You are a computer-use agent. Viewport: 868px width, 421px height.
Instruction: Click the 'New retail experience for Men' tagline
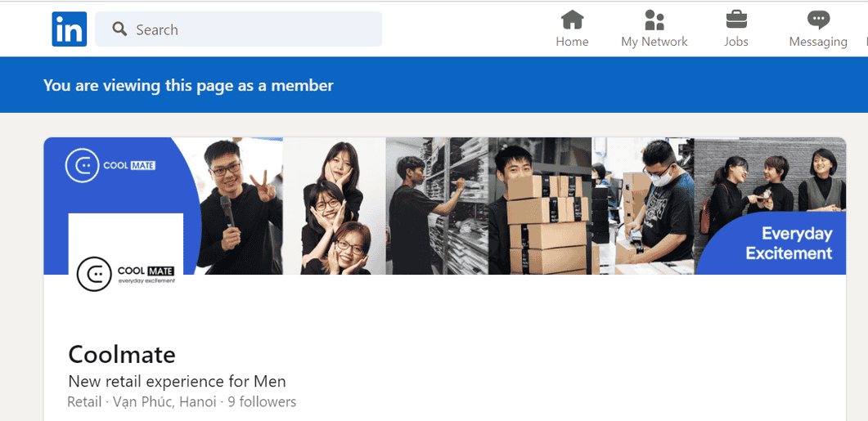point(177,381)
